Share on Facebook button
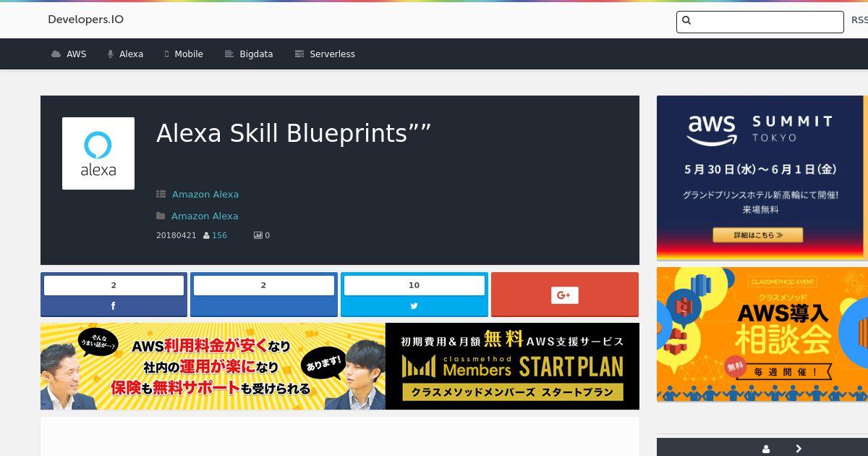This screenshot has height=456, width=868. [114, 295]
